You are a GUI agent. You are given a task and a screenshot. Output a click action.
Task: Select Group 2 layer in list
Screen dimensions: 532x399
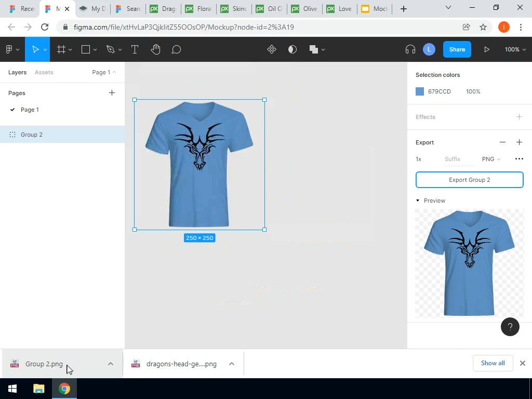tap(62, 135)
